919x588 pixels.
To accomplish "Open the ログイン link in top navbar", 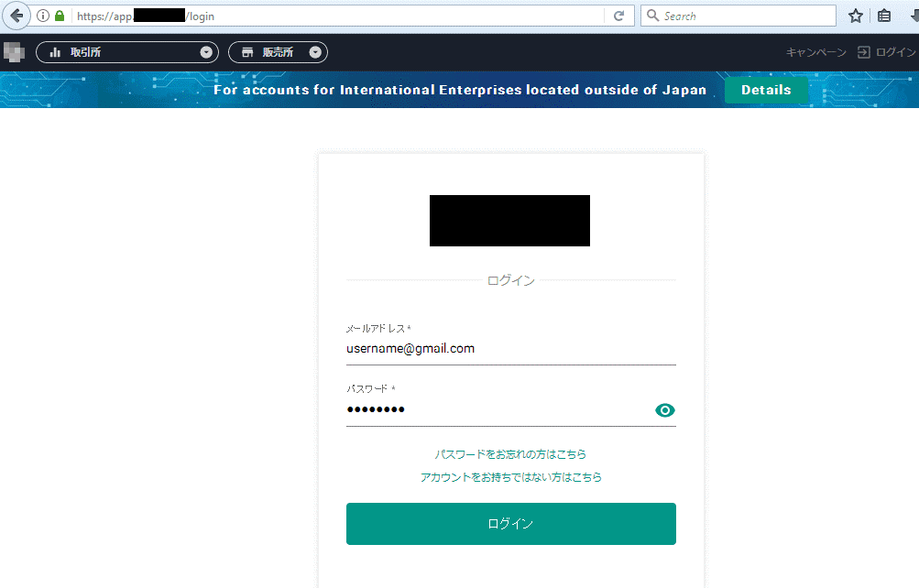I will coord(895,52).
